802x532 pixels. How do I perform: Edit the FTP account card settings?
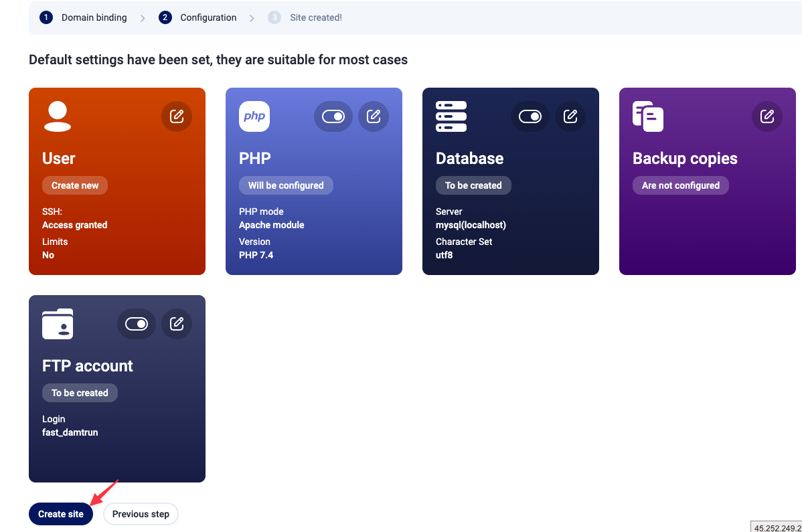177,324
